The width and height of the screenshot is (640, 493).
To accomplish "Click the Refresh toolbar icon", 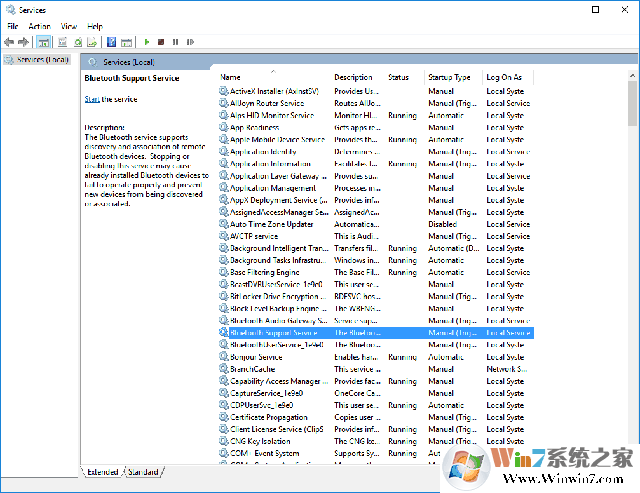I will [77, 42].
